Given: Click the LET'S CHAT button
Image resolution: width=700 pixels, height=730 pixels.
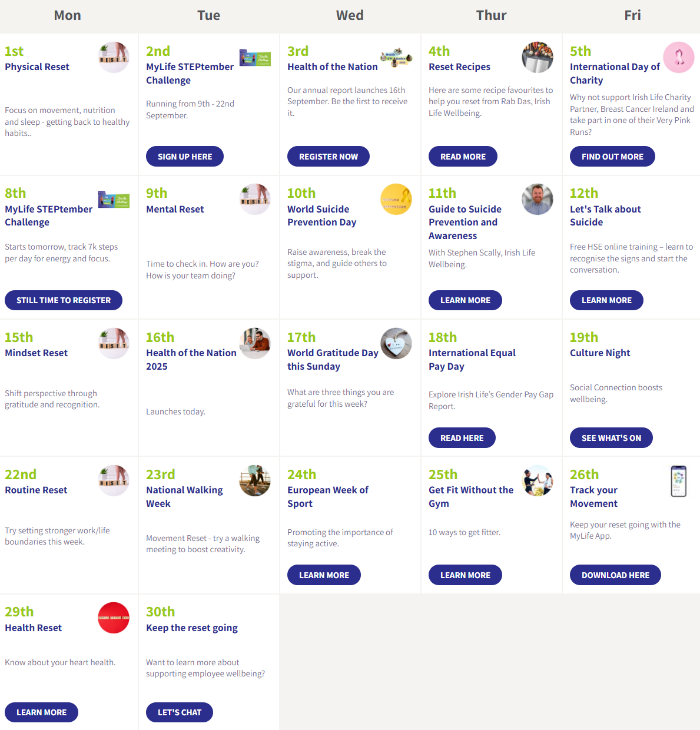Looking at the screenshot, I should coord(180,712).
